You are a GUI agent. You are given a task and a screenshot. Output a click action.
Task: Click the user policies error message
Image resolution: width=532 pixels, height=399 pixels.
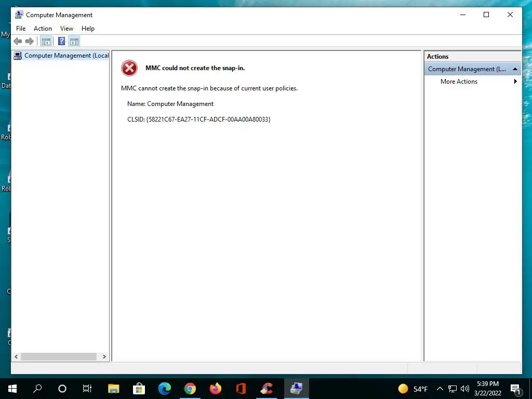209,88
